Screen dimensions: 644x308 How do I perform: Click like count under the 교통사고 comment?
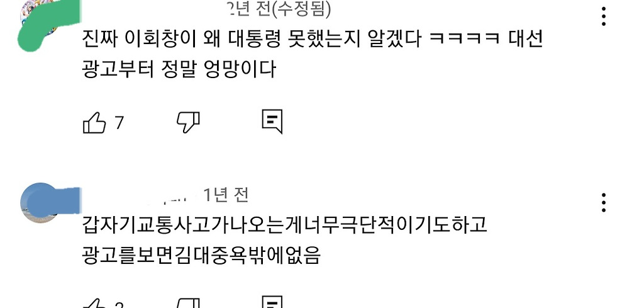(x=119, y=305)
